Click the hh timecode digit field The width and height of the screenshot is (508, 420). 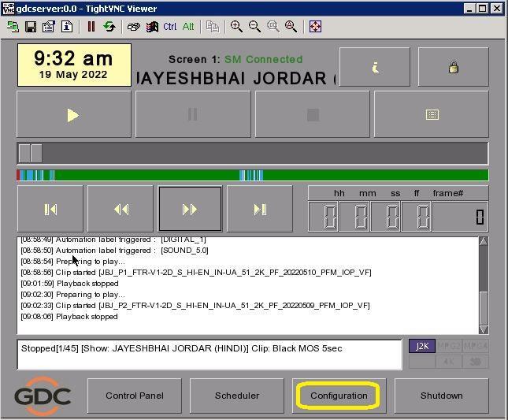(324, 217)
